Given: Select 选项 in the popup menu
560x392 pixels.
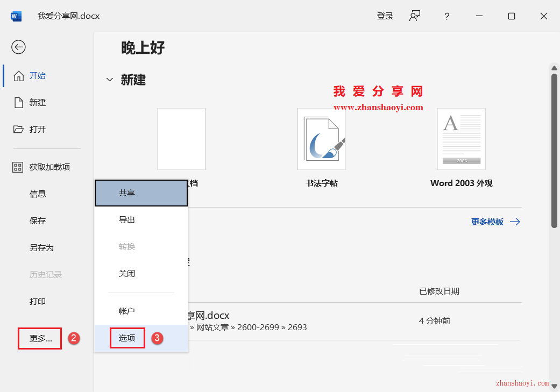Looking at the screenshot, I should (141, 338).
